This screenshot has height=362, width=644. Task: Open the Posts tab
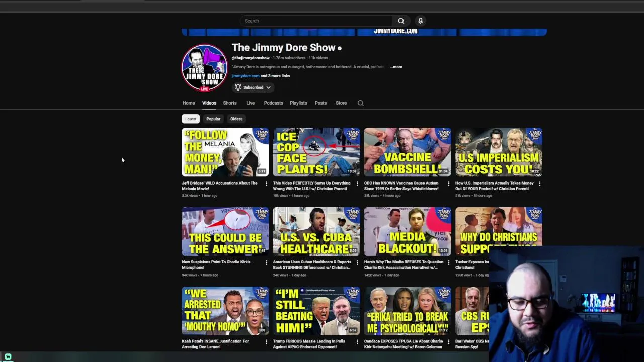click(320, 103)
